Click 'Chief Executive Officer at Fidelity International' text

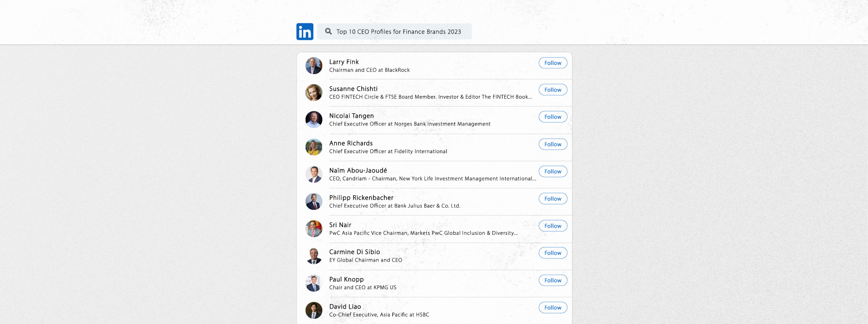pos(388,152)
